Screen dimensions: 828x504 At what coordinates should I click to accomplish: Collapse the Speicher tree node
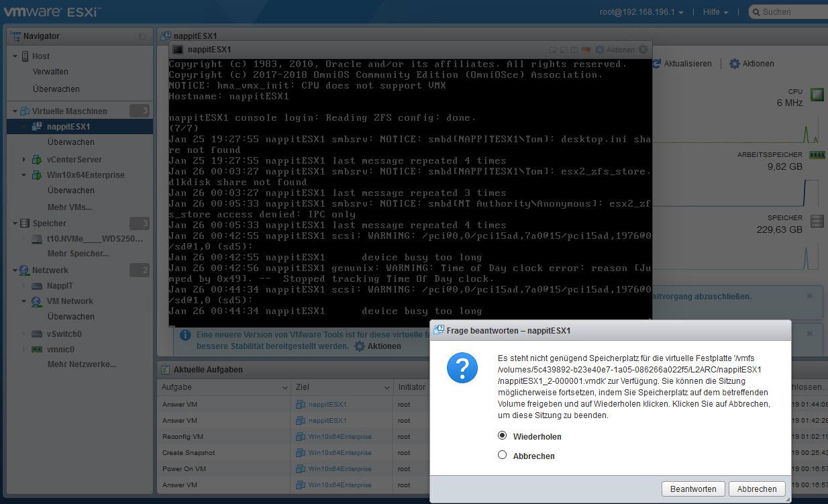(x=15, y=223)
